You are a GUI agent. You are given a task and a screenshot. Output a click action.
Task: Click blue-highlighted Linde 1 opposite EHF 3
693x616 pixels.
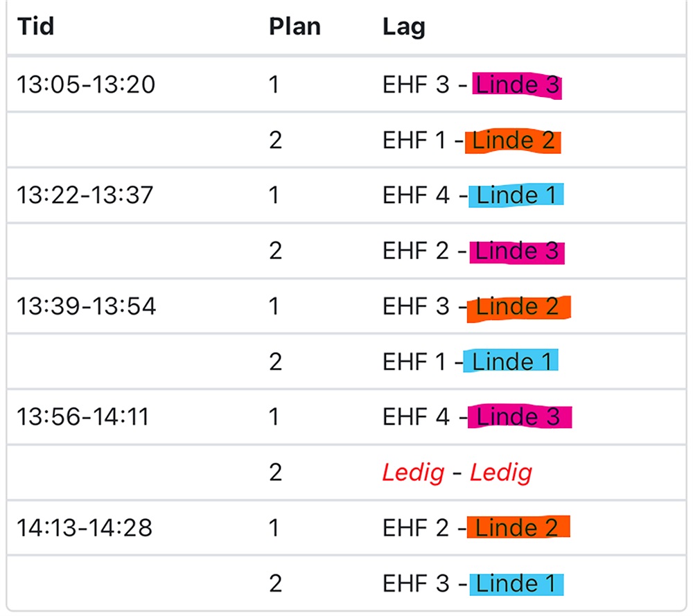(x=516, y=584)
